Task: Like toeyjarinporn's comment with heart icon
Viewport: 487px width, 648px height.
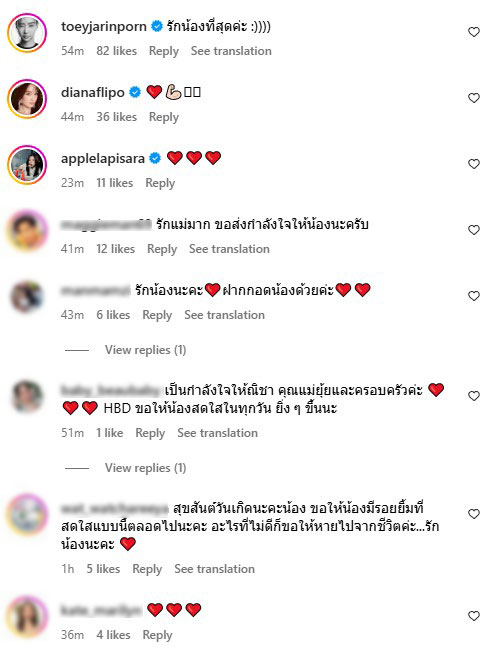Action: point(474,32)
